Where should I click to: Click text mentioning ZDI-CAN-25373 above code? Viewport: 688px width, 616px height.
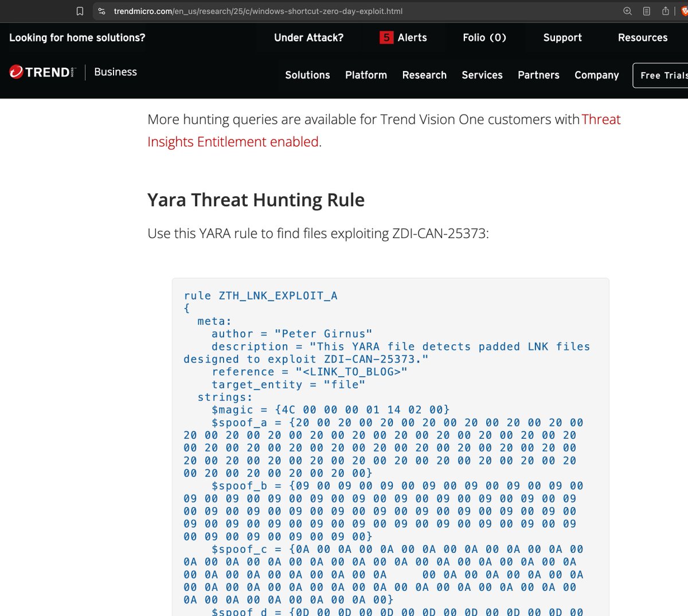click(318, 233)
